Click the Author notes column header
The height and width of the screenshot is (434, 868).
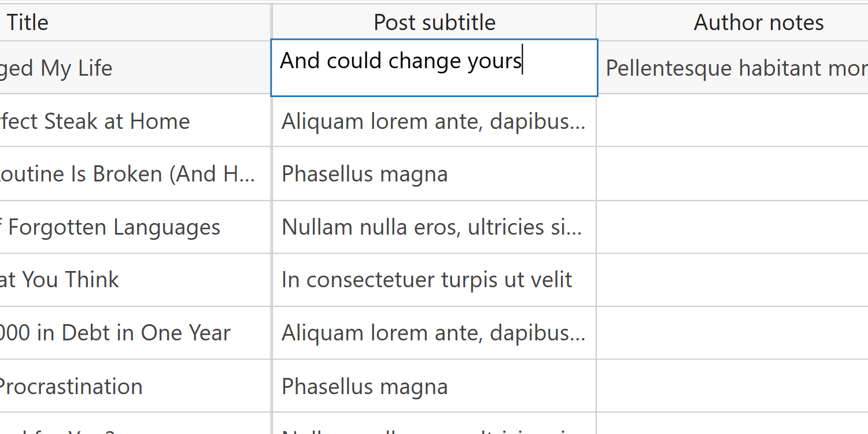tap(732, 23)
